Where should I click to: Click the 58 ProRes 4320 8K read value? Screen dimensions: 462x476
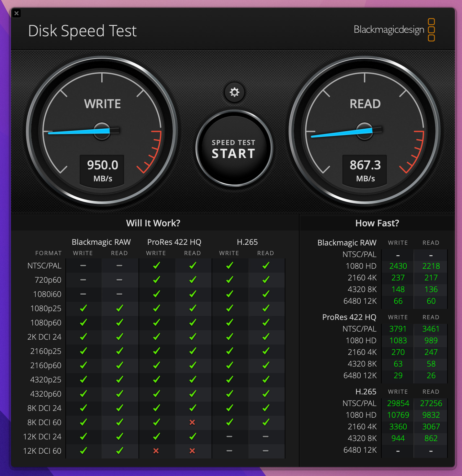pyautogui.click(x=431, y=364)
